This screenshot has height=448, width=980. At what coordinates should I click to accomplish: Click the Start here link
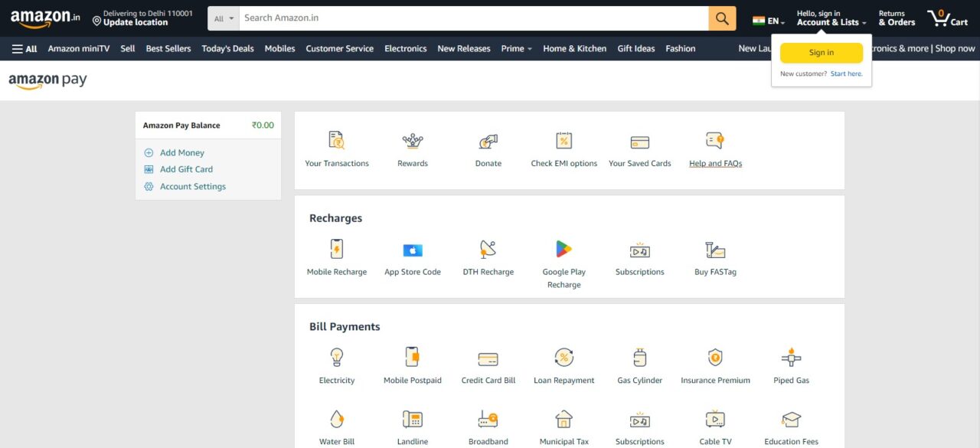click(x=847, y=74)
